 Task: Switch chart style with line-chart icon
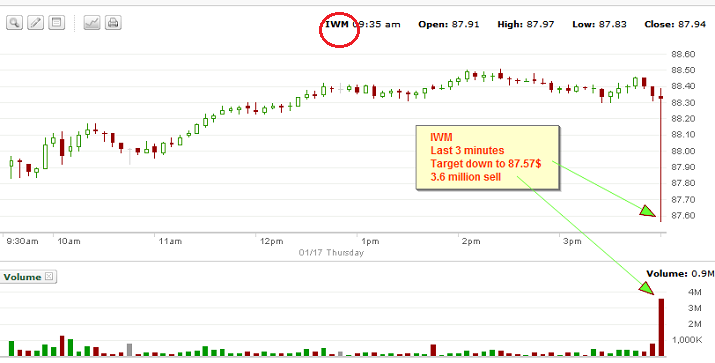point(92,23)
